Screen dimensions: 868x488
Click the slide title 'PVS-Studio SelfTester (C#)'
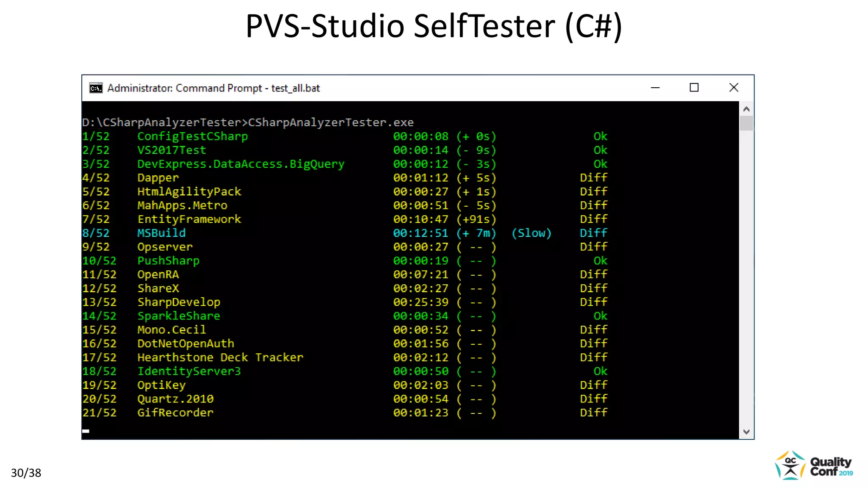point(434,26)
